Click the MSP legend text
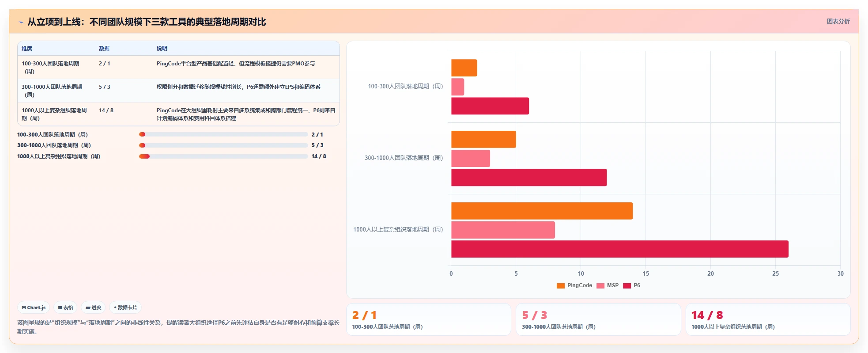Image resolution: width=868 pixels, height=353 pixels. (613, 286)
